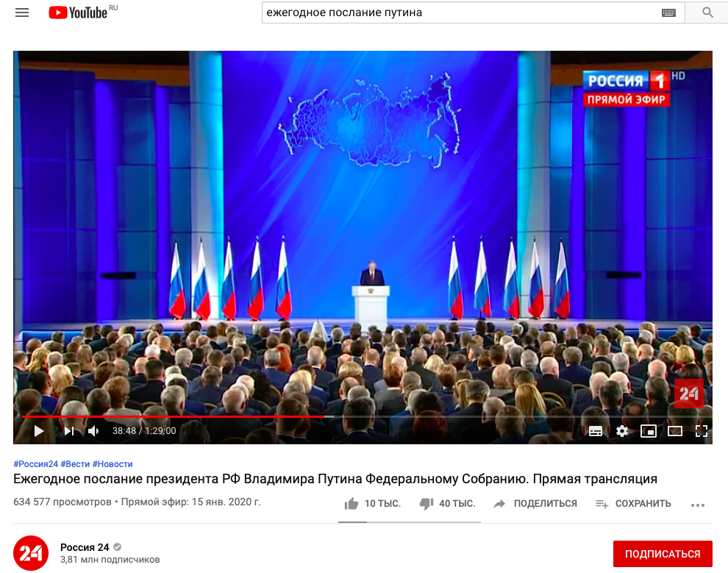This screenshot has height=573, width=728.
Task: Open the #Россия24 hashtag link
Action: (36, 464)
